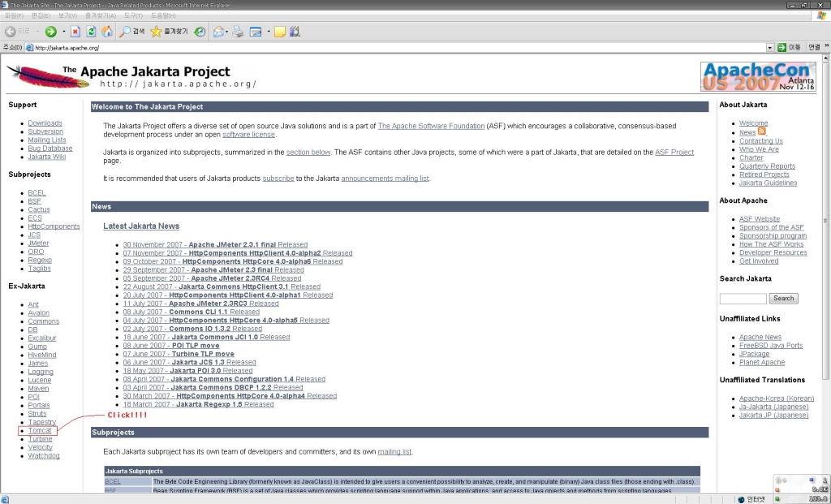Image resolution: width=831 pixels, height=504 pixels.
Task: Open the Maven link in Ex-Jakarta
Action: click(38, 389)
